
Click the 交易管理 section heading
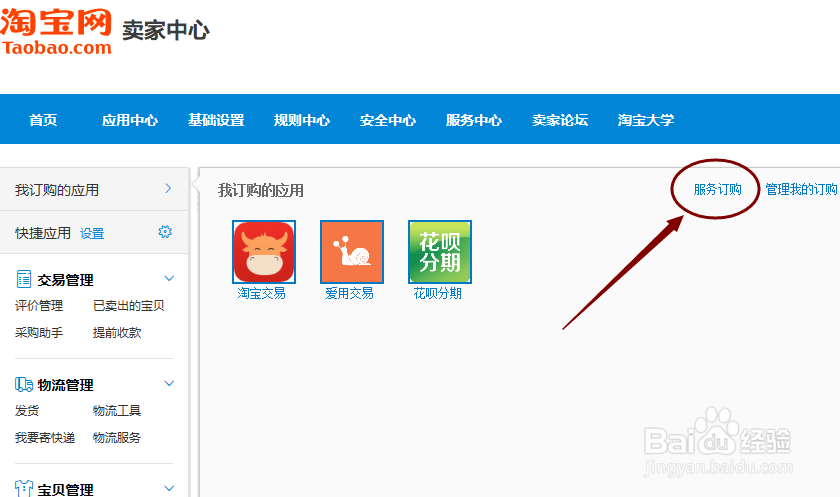click(65, 280)
